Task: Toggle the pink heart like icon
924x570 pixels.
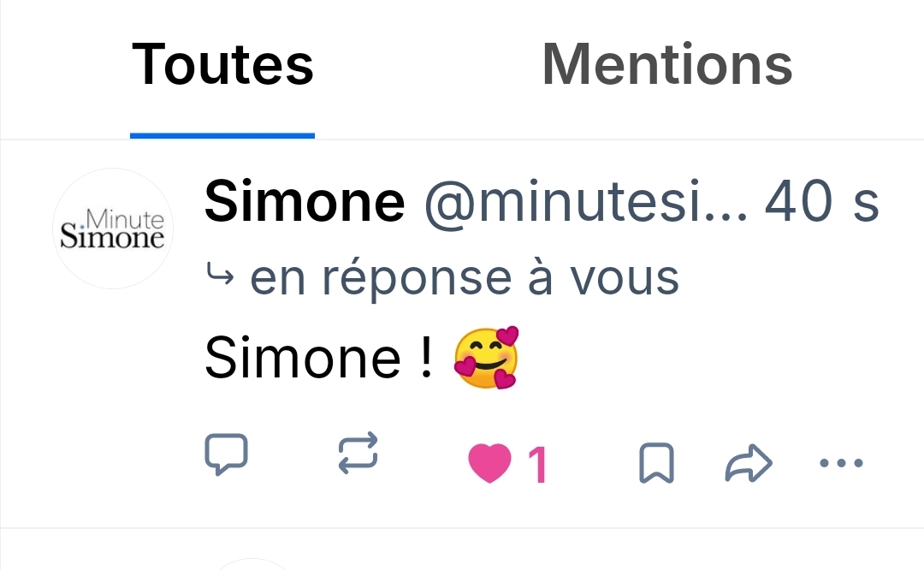Action: (489, 465)
